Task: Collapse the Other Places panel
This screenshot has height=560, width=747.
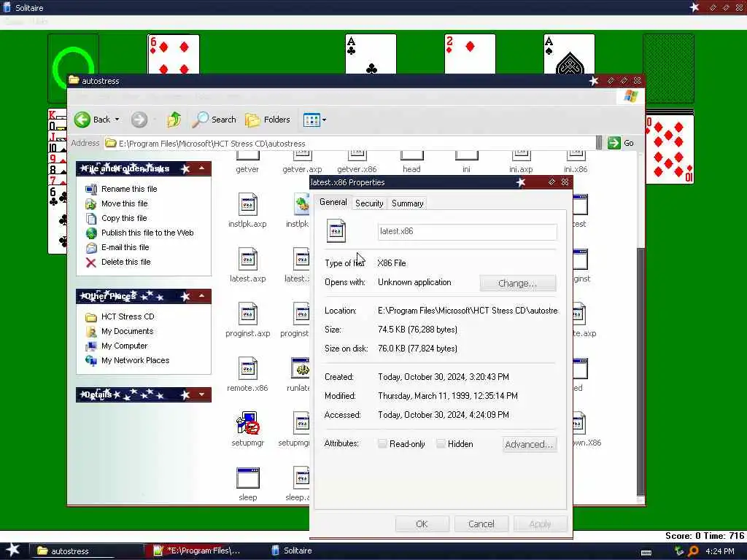Action: coord(202,296)
